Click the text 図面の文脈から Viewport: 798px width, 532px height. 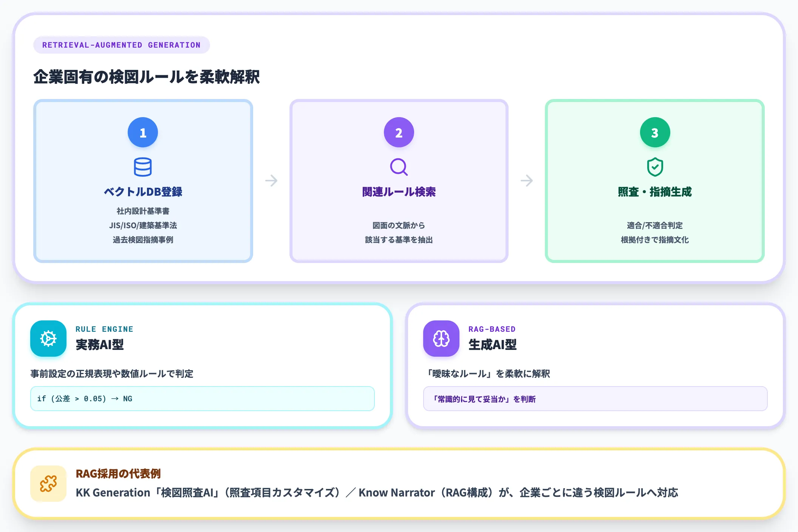[x=399, y=225]
